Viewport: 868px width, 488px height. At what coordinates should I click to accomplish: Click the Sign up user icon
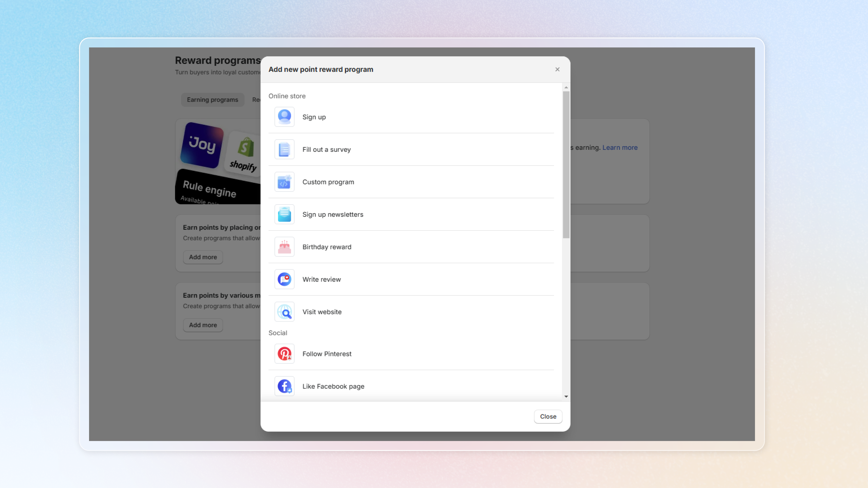[x=284, y=117]
